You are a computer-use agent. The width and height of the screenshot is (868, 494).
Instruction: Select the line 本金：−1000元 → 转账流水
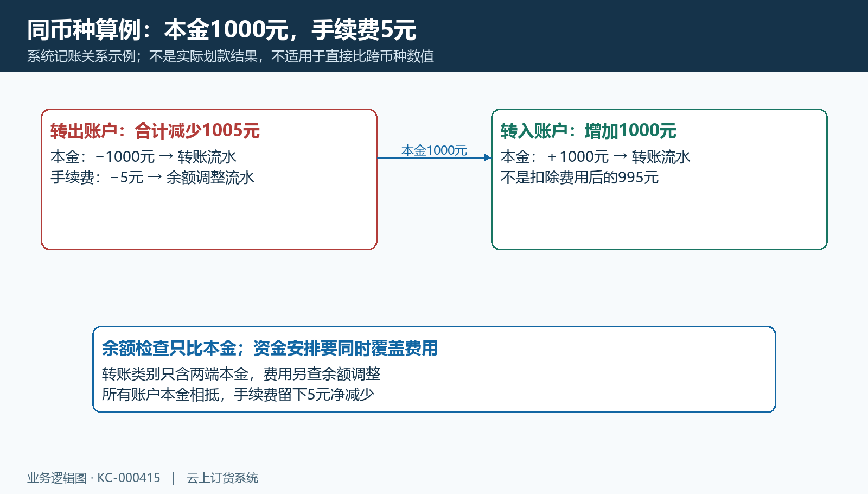(x=144, y=157)
